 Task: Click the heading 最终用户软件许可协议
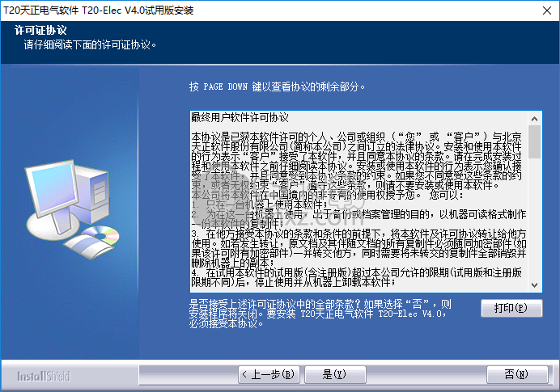click(240, 118)
